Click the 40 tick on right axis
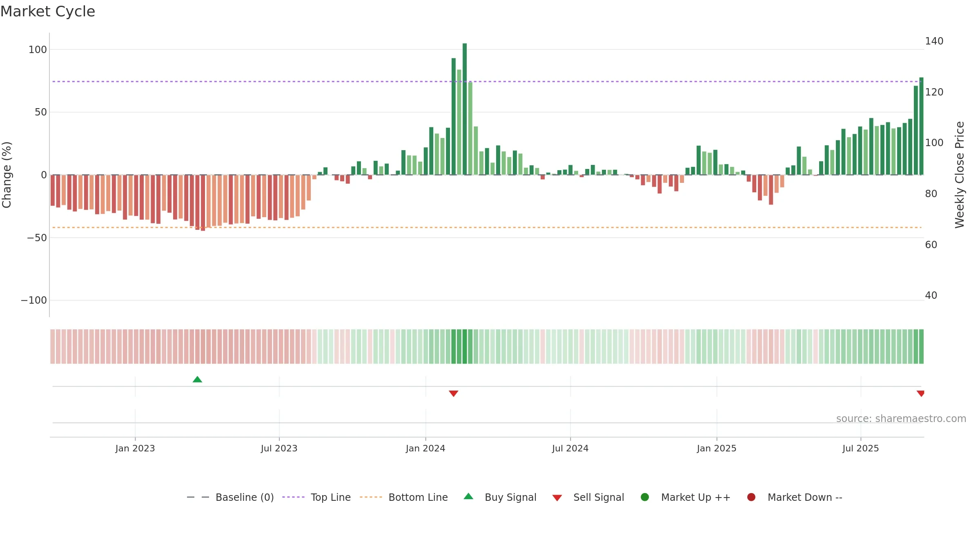Screen dimensions: 980x551 pos(931,295)
